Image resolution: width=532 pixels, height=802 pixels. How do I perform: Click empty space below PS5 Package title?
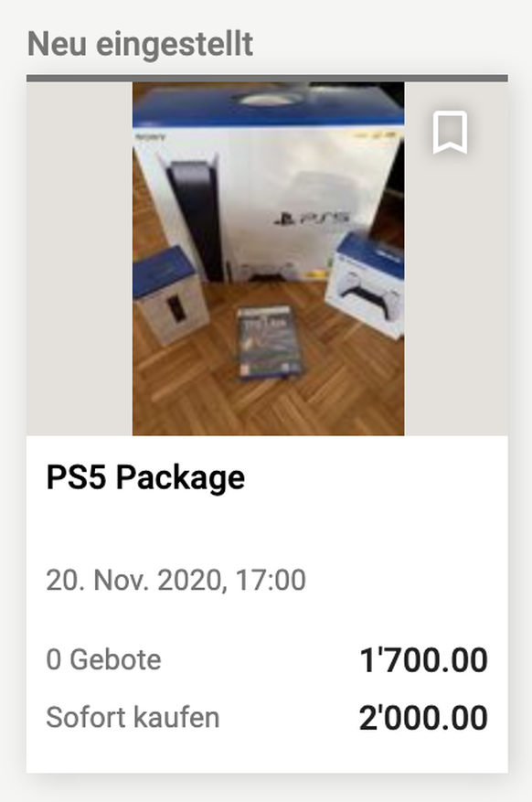click(x=267, y=529)
